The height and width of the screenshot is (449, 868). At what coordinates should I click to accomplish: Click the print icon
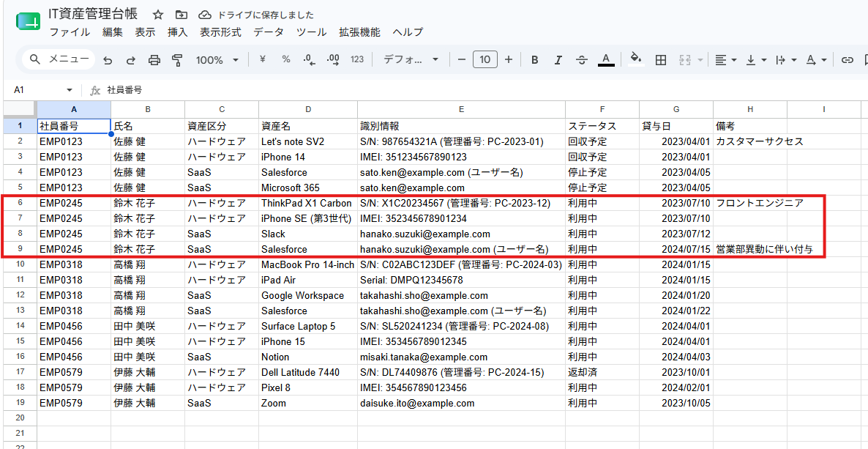tap(154, 60)
